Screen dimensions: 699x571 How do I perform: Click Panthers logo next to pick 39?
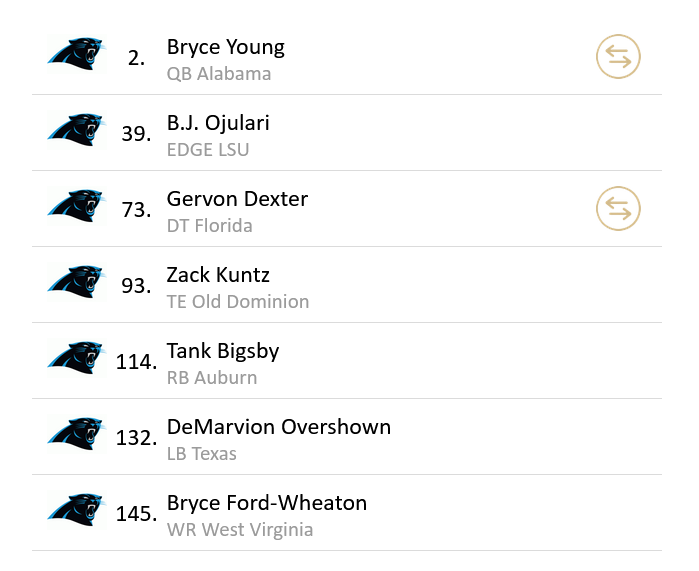coord(76,130)
